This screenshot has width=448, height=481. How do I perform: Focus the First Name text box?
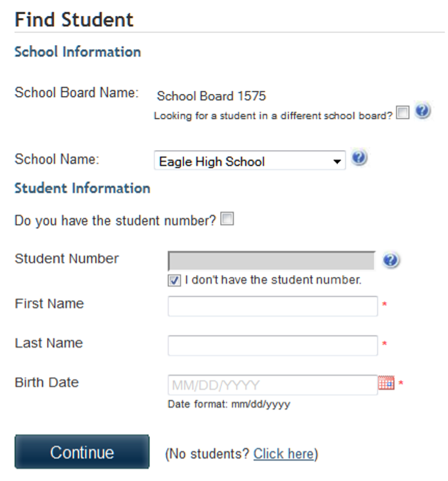click(272, 306)
